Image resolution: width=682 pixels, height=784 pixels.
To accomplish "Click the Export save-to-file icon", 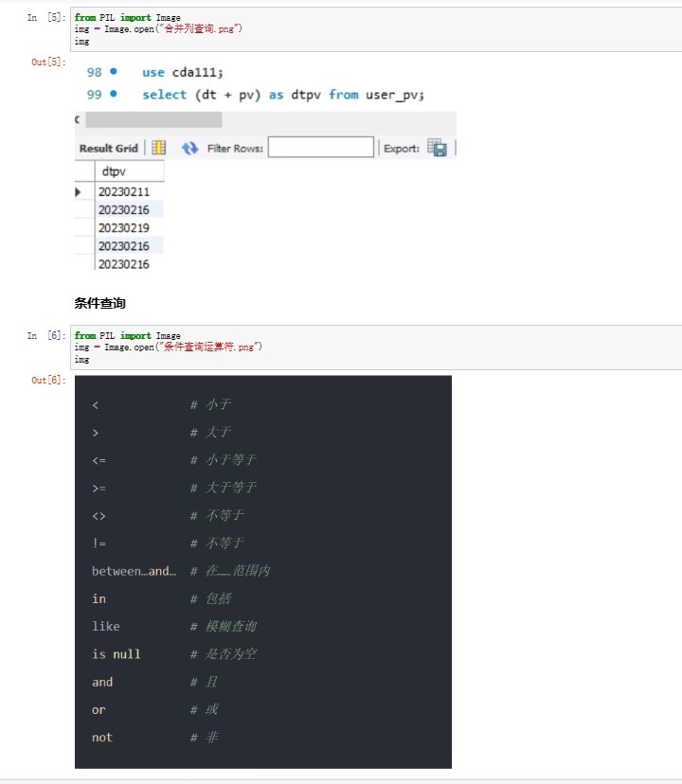I will [x=437, y=148].
